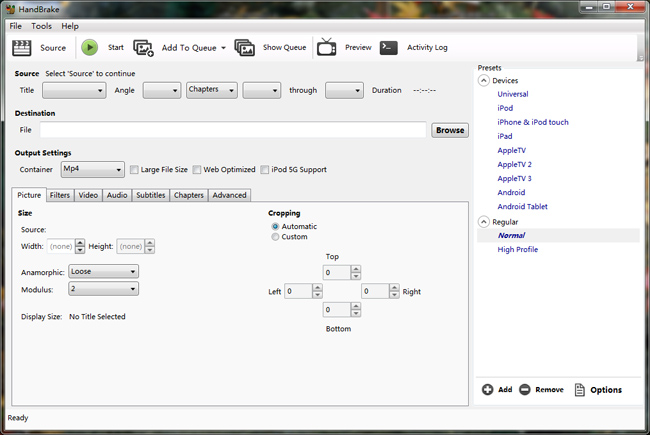Switch to the Subtitles tab
The image size is (650, 435).
coord(151,195)
